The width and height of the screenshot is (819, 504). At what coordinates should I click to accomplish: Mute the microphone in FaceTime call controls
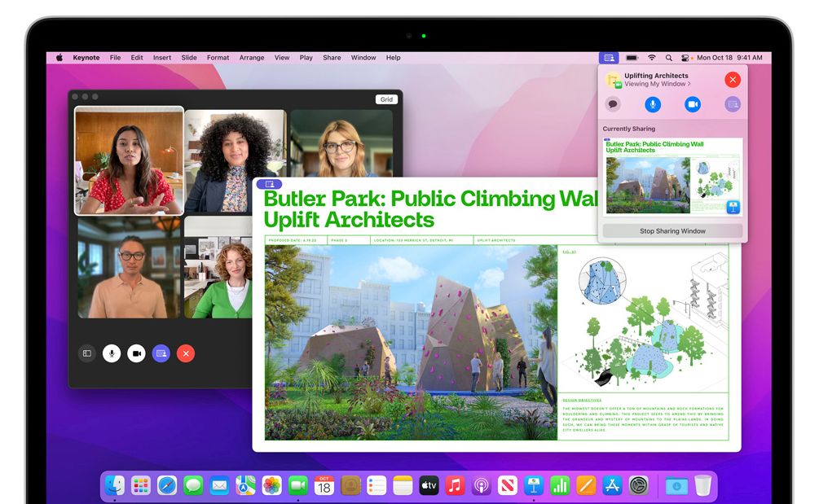[x=112, y=353]
